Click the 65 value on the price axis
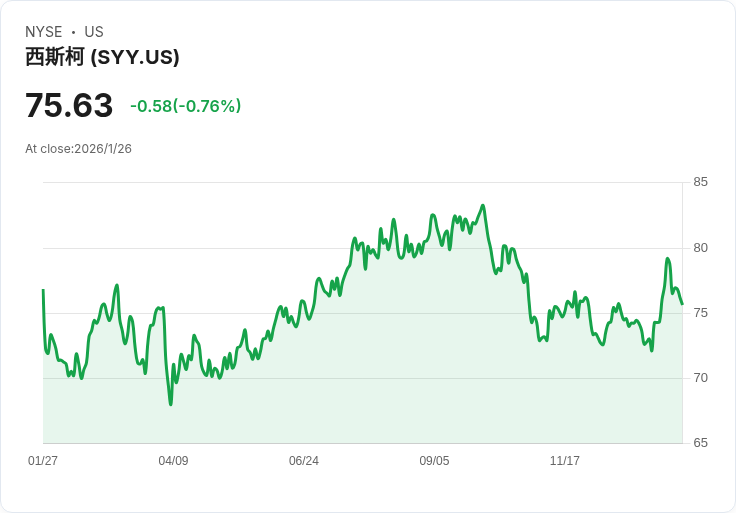 701,443
